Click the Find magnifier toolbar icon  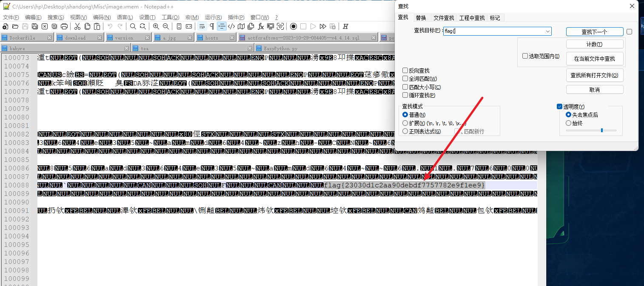pyautogui.click(x=133, y=26)
